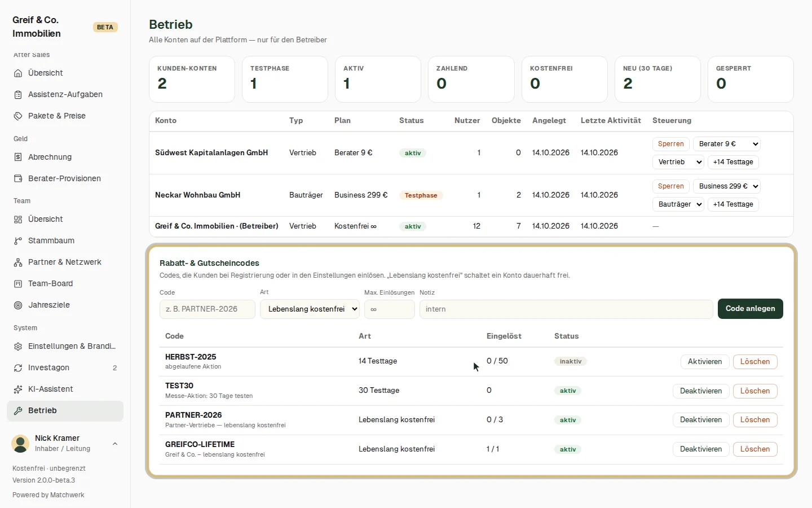Click the Team Übersicht grid icon
This screenshot has width=812, height=508.
click(18, 220)
